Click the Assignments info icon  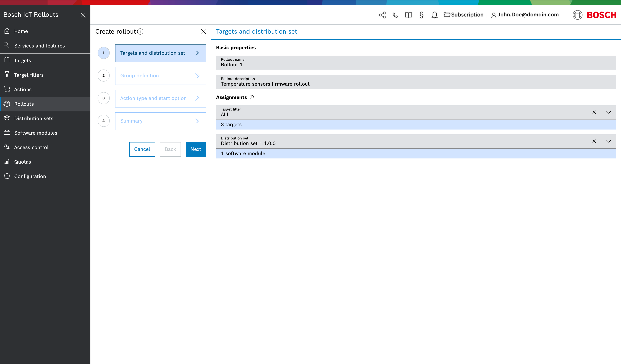(x=252, y=97)
